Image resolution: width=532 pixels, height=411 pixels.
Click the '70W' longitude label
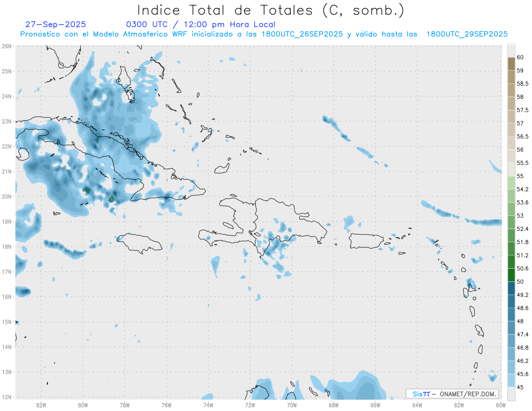[291, 405]
